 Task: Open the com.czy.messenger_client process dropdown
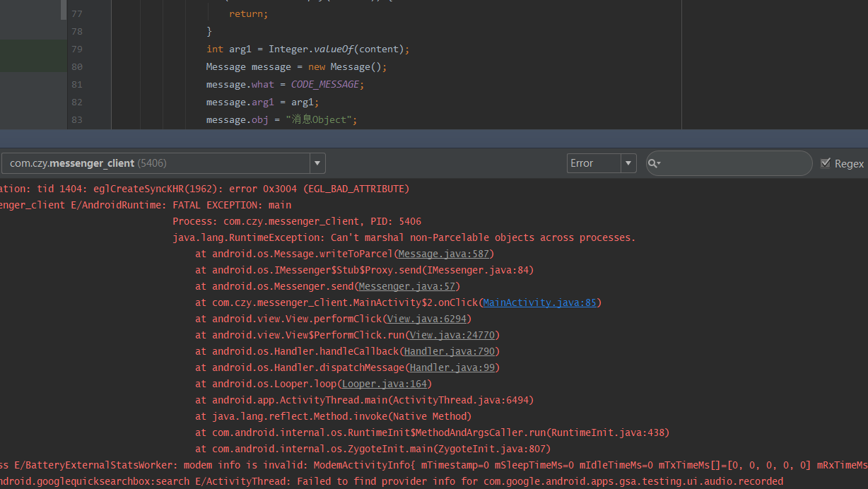coord(156,163)
